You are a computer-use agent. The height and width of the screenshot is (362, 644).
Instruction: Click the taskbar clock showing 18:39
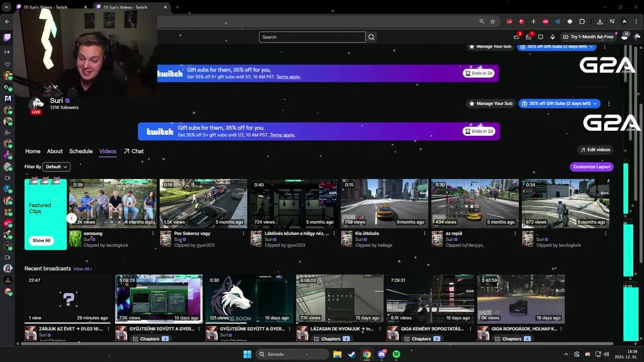pyautogui.click(x=626, y=354)
